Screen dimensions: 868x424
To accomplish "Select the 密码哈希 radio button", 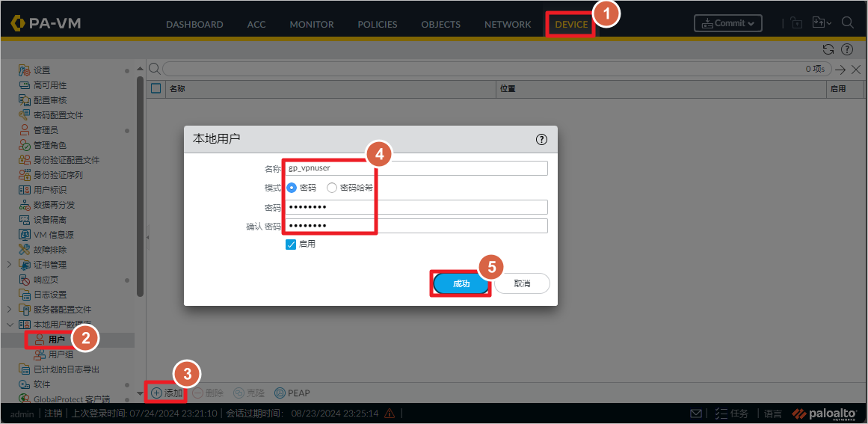I will click(x=332, y=188).
